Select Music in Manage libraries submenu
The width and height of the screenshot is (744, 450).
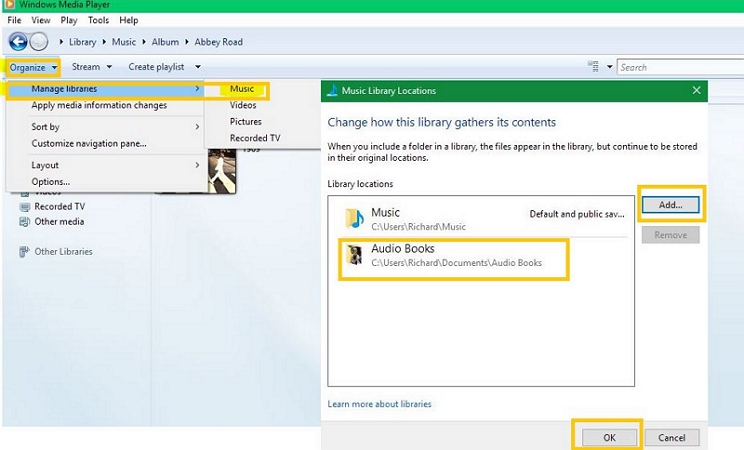point(242,89)
